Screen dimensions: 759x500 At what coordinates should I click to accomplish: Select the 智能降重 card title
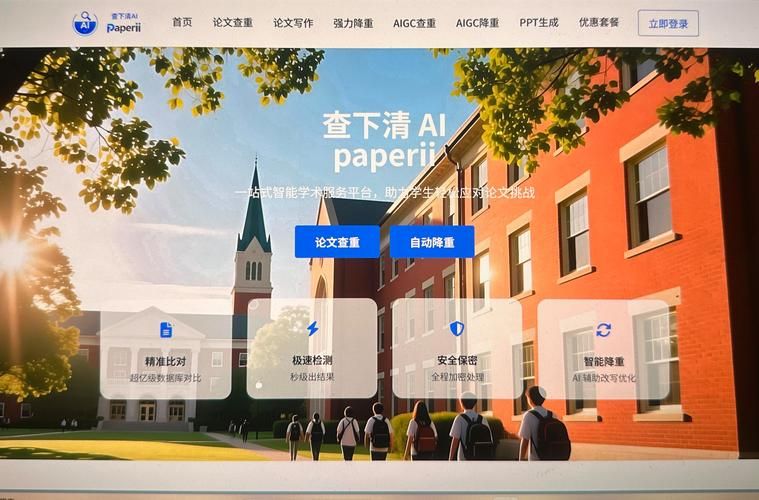coord(604,361)
